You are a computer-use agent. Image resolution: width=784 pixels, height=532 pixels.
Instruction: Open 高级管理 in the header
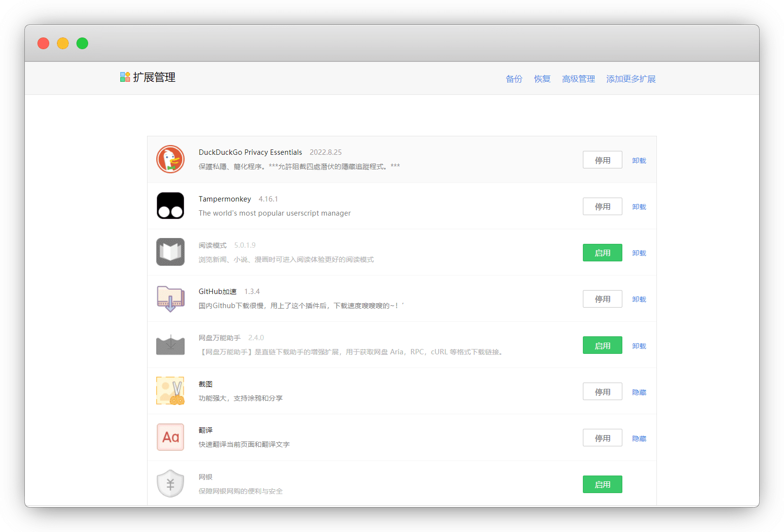[x=578, y=79]
